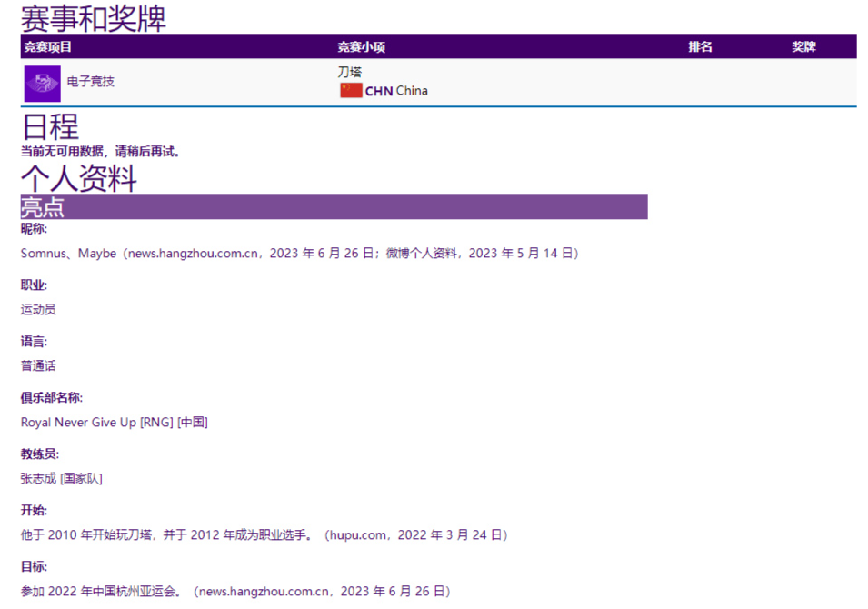Click the 亮点 section bar

pos(334,206)
